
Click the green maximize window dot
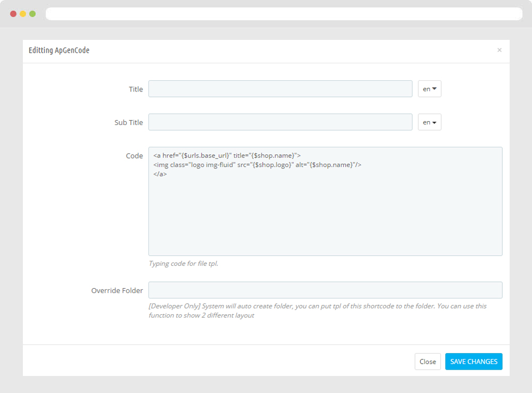point(32,14)
